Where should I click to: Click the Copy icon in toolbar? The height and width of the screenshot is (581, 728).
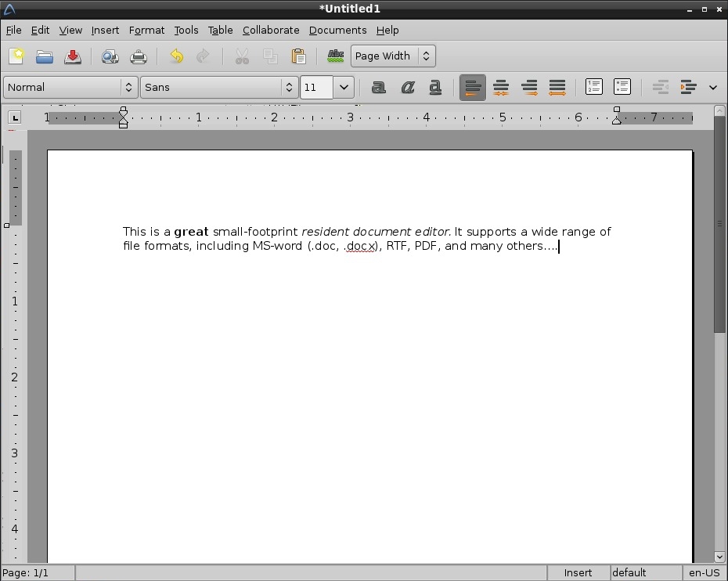point(270,56)
